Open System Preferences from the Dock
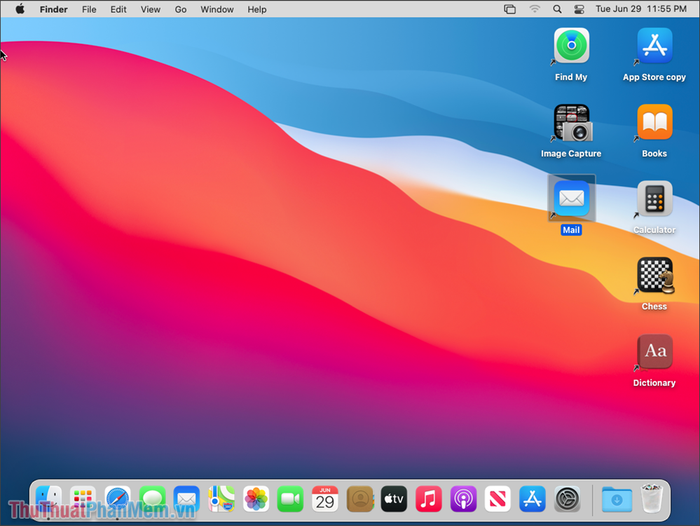The width and height of the screenshot is (700, 526). pyautogui.click(x=567, y=499)
